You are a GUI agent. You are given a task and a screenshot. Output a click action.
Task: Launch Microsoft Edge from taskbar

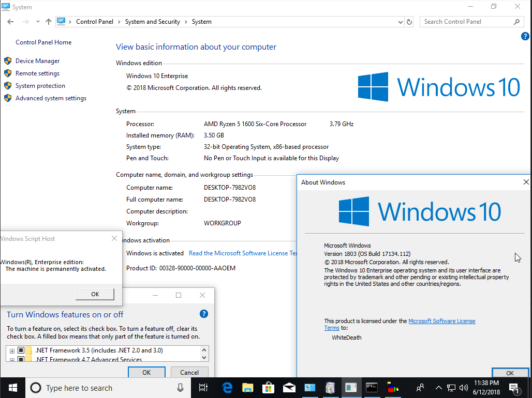click(227, 388)
